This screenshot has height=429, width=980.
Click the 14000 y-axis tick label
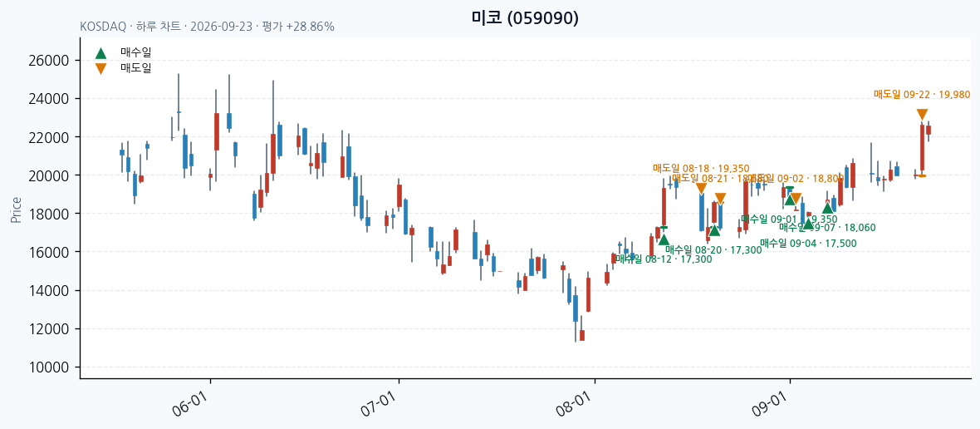click(x=47, y=291)
